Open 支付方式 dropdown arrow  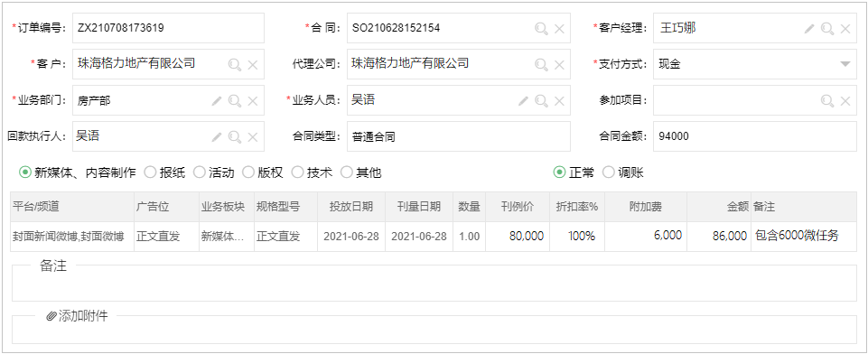click(x=845, y=64)
